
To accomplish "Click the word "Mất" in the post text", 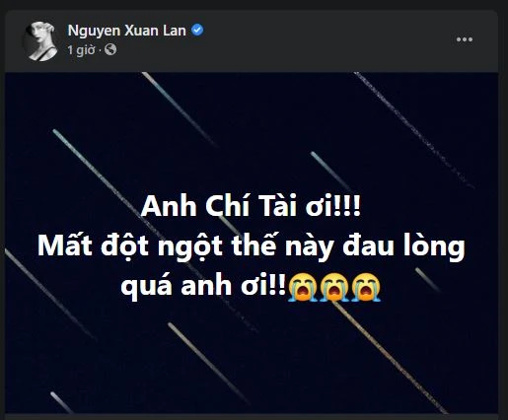I will point(65,245).
